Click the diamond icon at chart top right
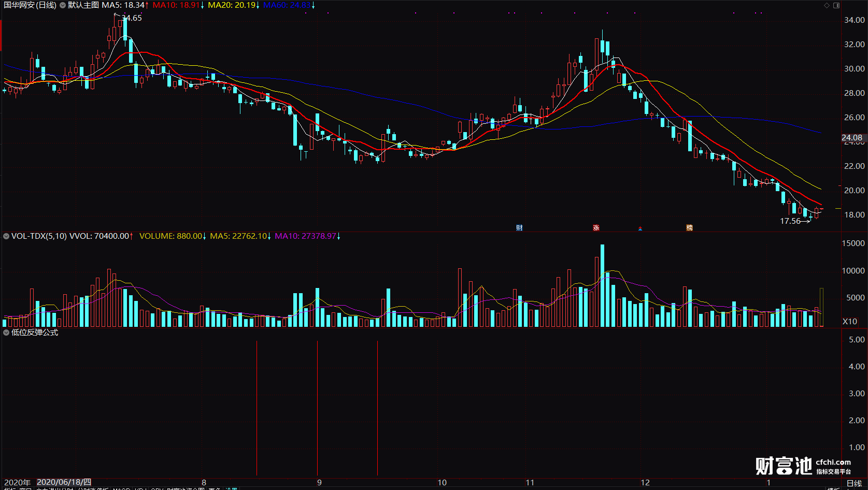868x490 pixels. click(x=827, y=5)
